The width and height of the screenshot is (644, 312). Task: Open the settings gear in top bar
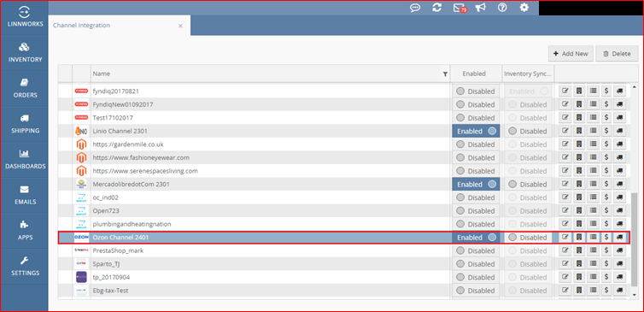524,8
